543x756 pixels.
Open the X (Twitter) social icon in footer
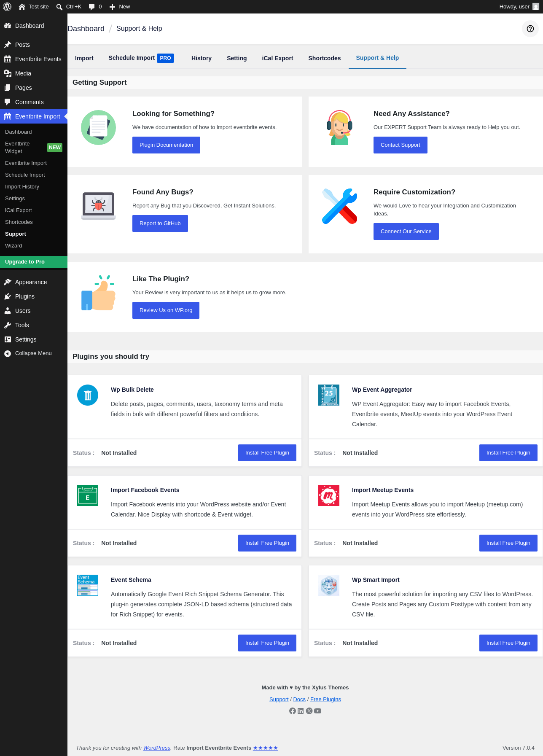click(309, 711)
